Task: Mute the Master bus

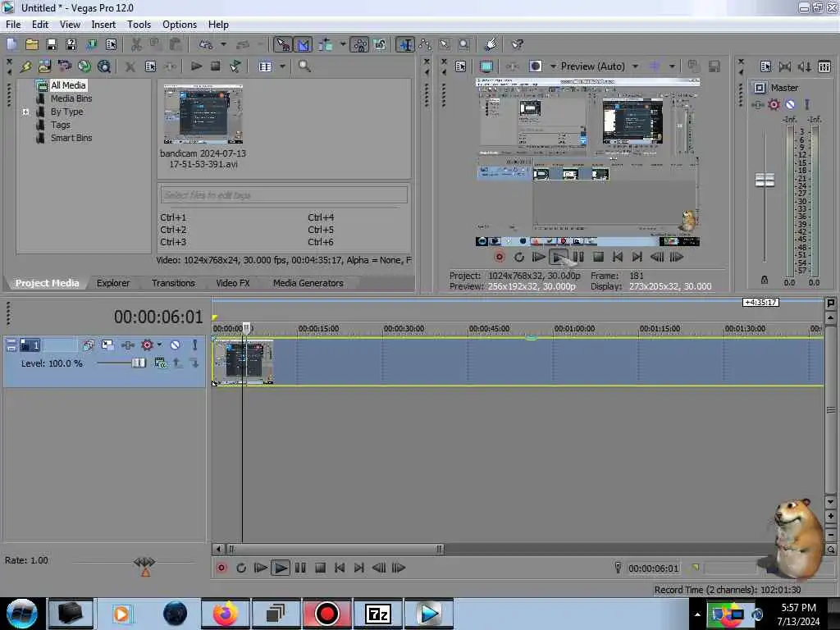Action: coord(790,104)
